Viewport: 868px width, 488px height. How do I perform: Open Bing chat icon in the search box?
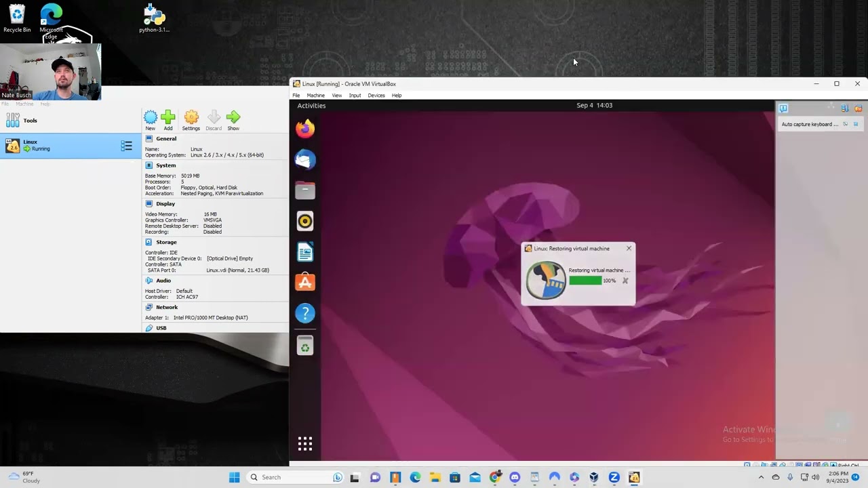pos(337,477)
